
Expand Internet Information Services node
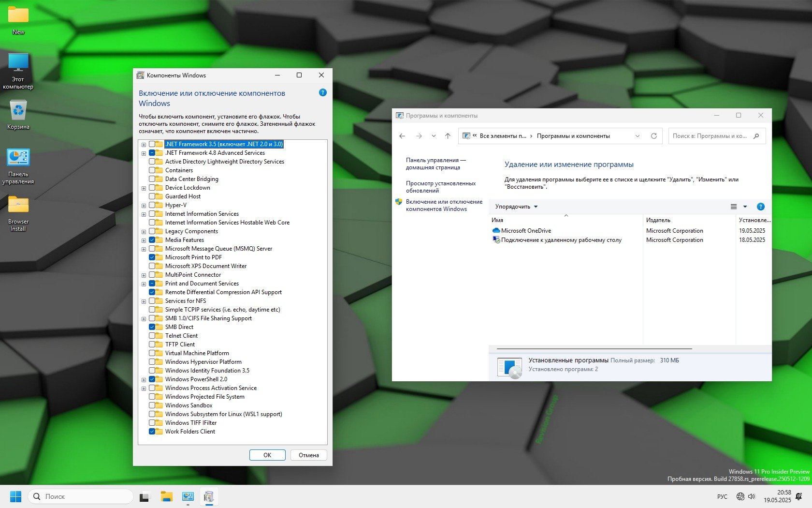tap(144, 214)
